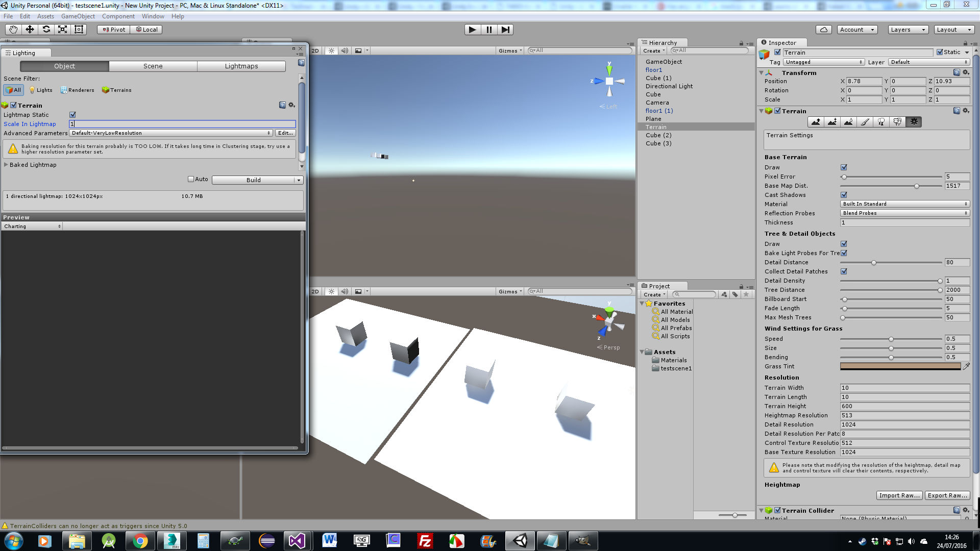Viewport: 980px width, 551px height.
Task: Select Paint Details terrain tool
Action: tap(897, 122)
